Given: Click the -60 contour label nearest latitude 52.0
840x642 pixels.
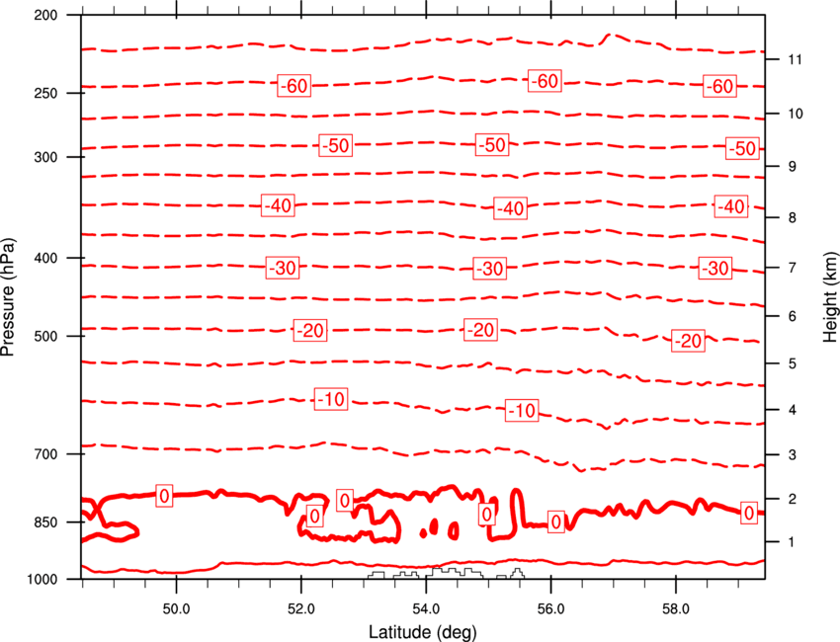Looking at the screenshot, I should click(294, 86).
